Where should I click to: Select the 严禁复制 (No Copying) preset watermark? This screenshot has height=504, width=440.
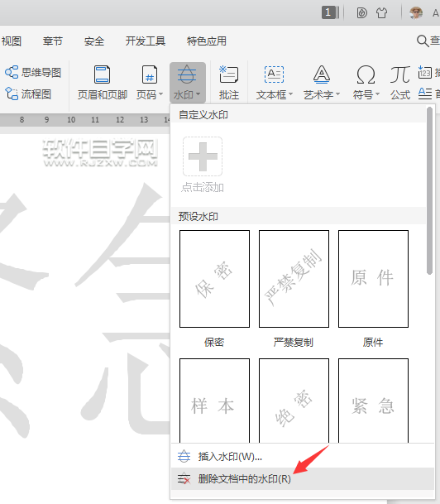pyautogui.click(x=294, y=279)
